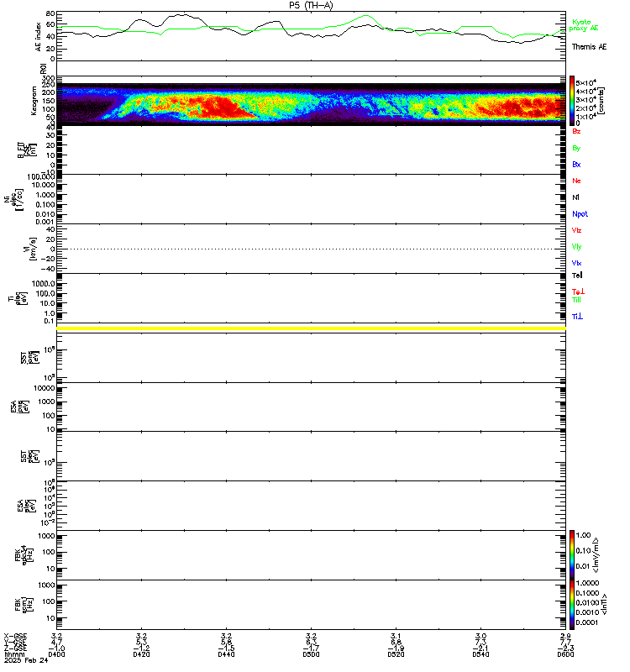
Task: Select the Themis AE legend label
Action: [589, 47]
